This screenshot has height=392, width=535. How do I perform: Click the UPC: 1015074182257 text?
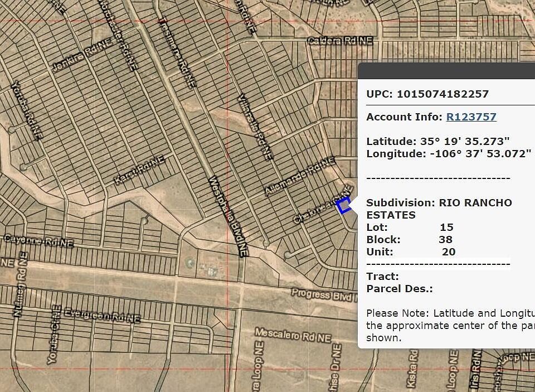[x=427, y=94]
